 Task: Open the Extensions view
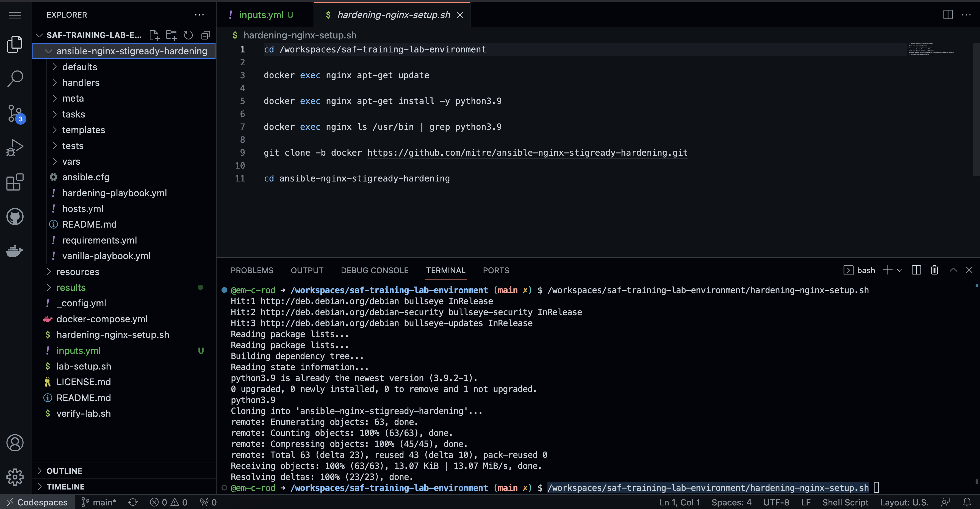[15, 182]
